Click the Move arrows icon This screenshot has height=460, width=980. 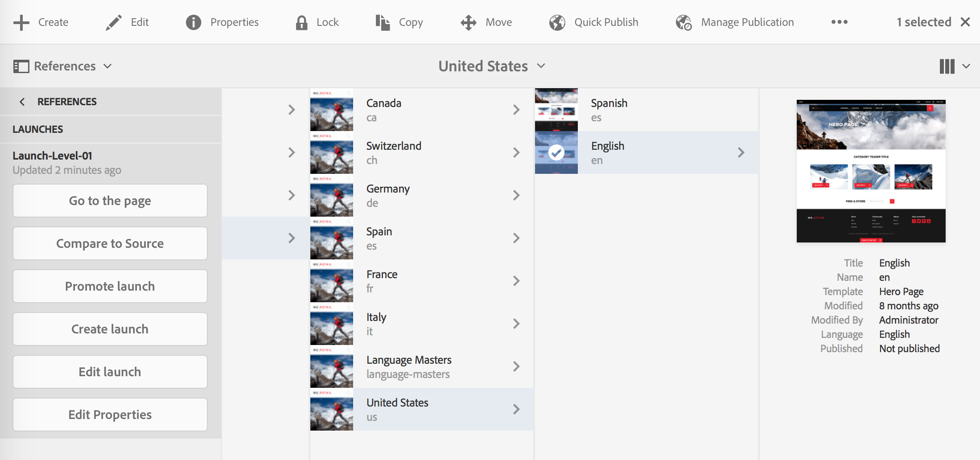coord(469,22)
